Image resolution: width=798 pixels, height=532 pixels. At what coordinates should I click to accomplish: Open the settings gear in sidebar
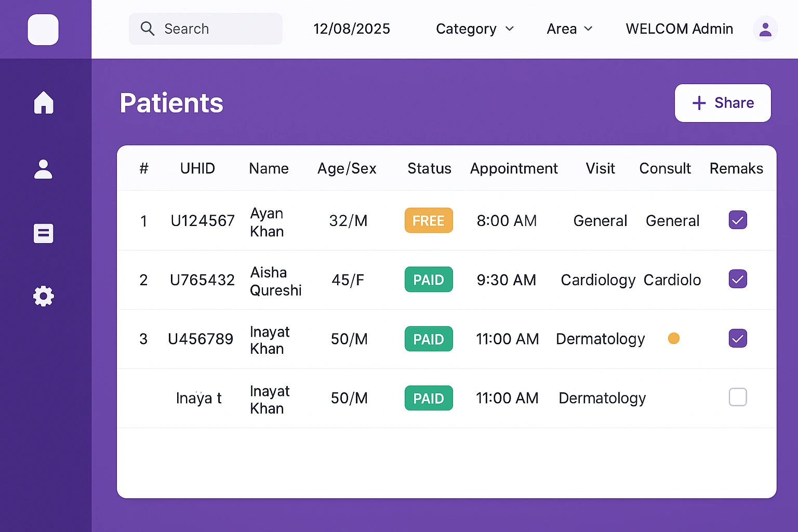click(43, 296)
